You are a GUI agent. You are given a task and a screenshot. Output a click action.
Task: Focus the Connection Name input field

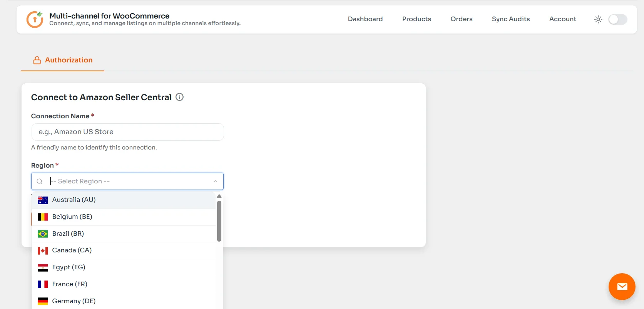point(127,132)
